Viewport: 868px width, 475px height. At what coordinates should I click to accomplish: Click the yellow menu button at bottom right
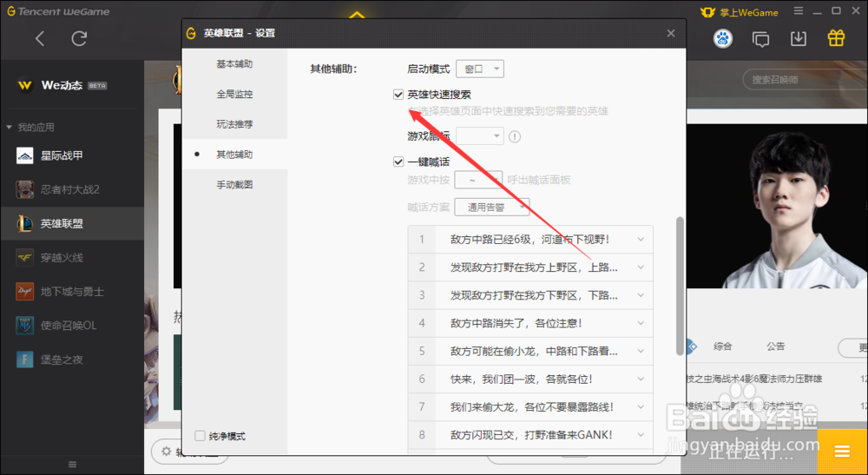click(842, 452)
